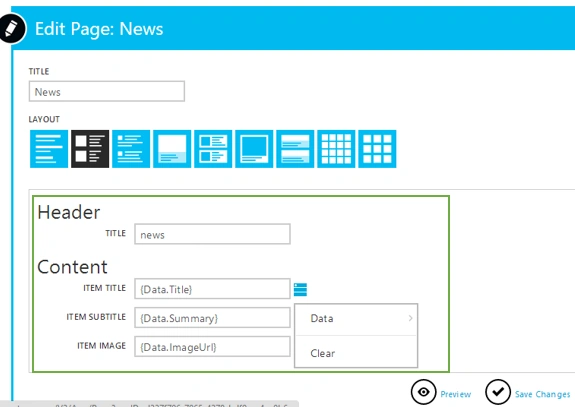The height and width of the screenshot is (407, 575).
Task: Choose the bulleted text list layout
Action: [131, 149]
